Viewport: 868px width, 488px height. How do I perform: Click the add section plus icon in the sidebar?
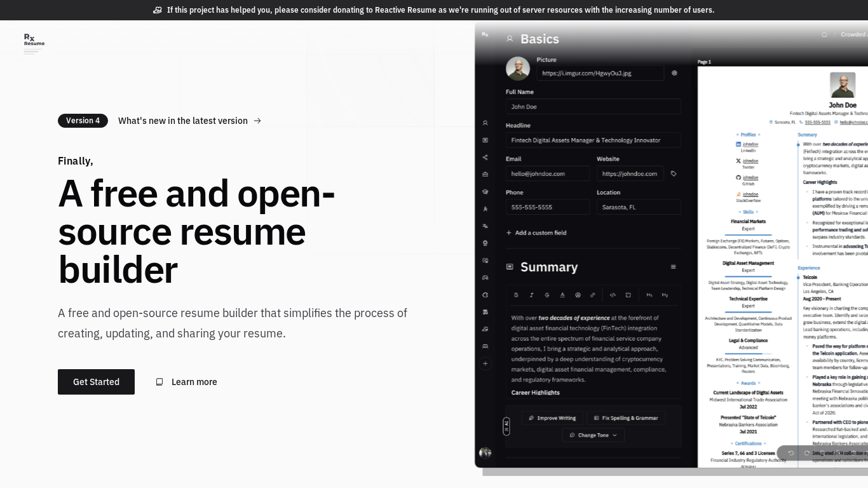click(x=485, y=363)
